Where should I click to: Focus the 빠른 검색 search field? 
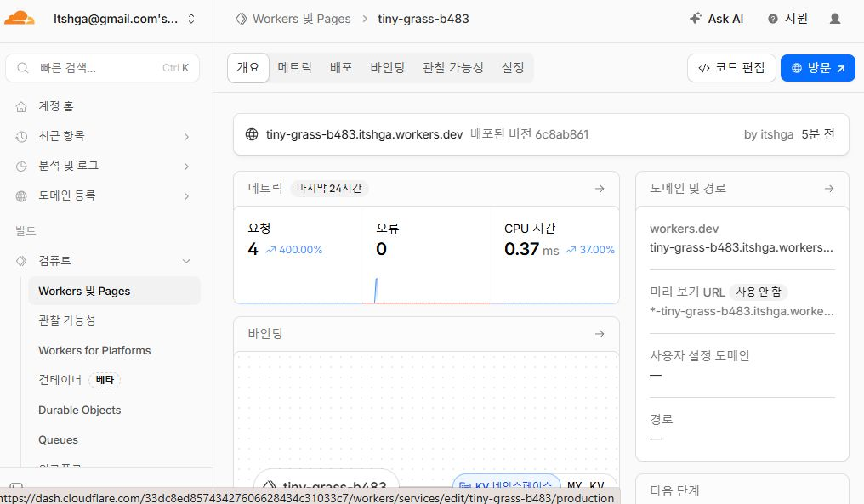coord(103,68)
